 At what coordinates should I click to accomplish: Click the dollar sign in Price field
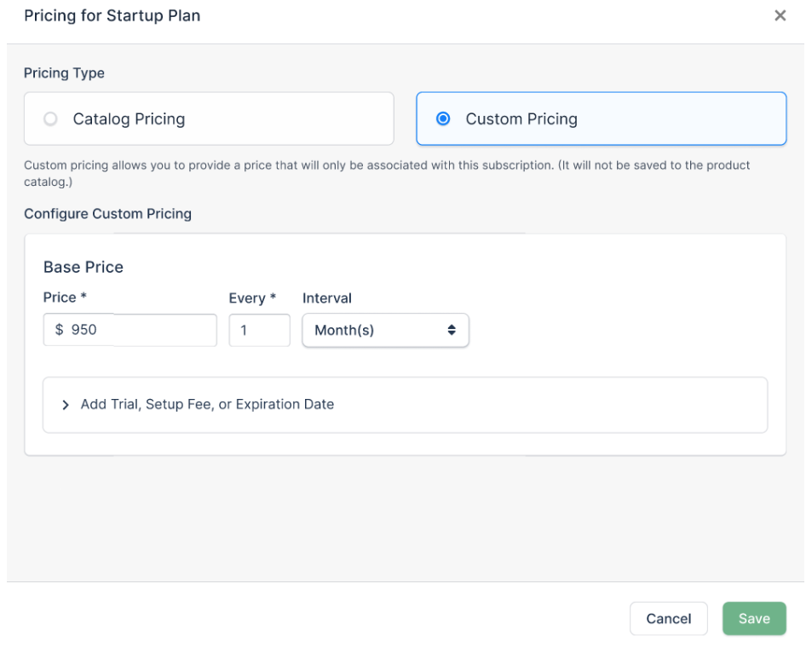coord(59,330)
